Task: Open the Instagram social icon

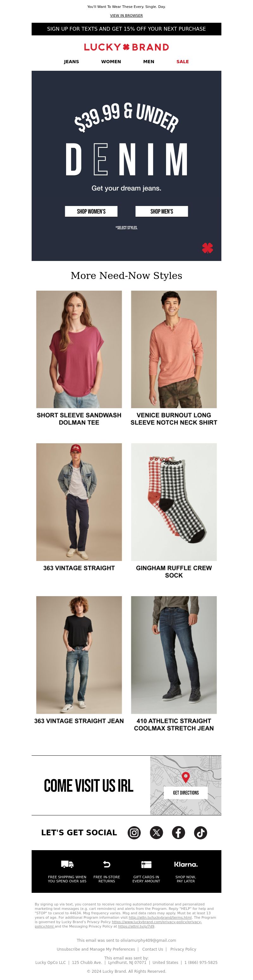Action: pos(134,833)
